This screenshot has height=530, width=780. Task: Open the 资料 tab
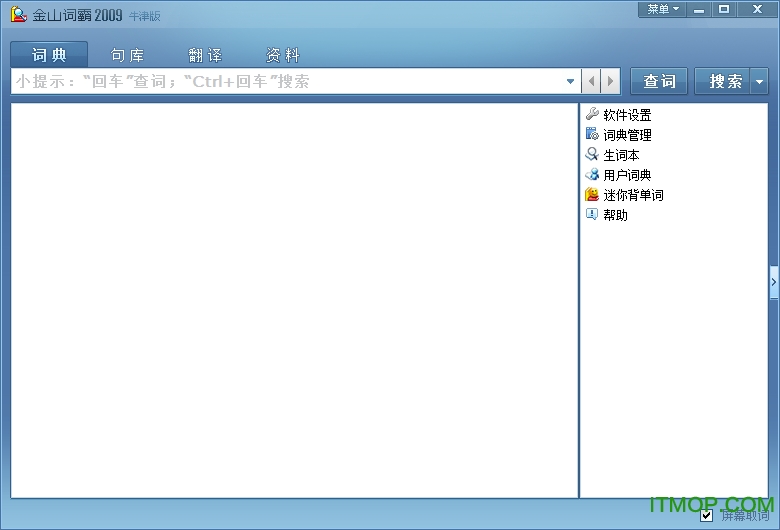tap(283, 55)
